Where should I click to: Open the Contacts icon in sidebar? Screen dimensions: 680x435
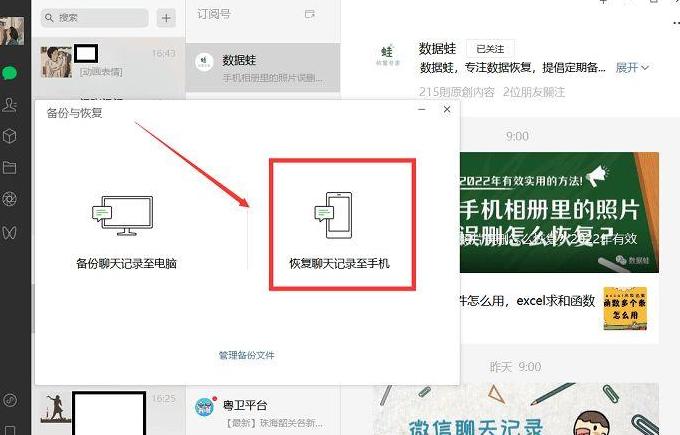[x=10, y=105]
